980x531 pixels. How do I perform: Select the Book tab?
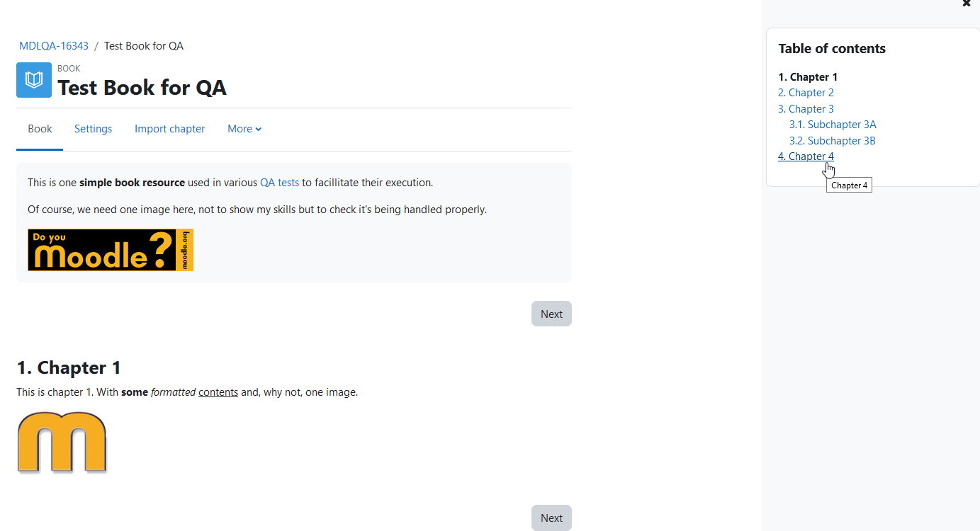40,129
